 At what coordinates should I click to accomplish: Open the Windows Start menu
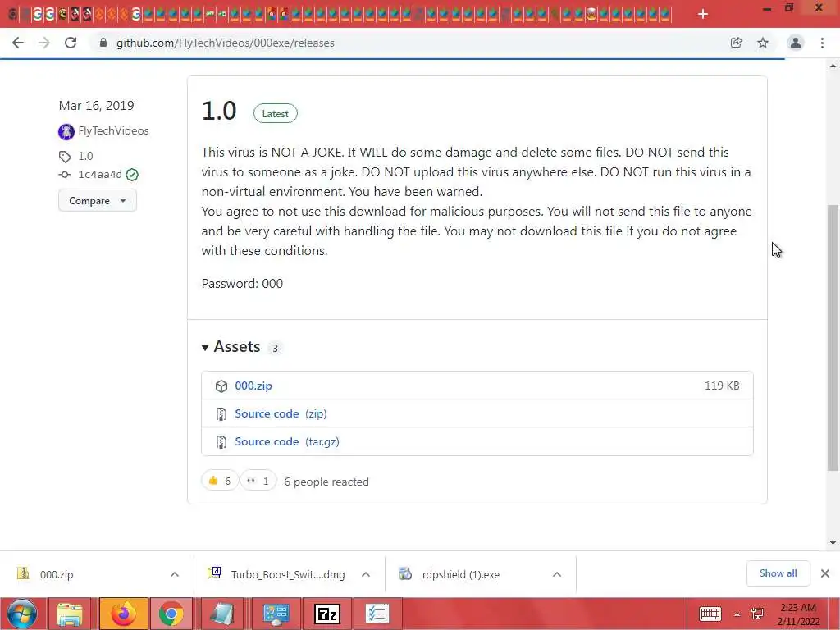click(22, 614)
